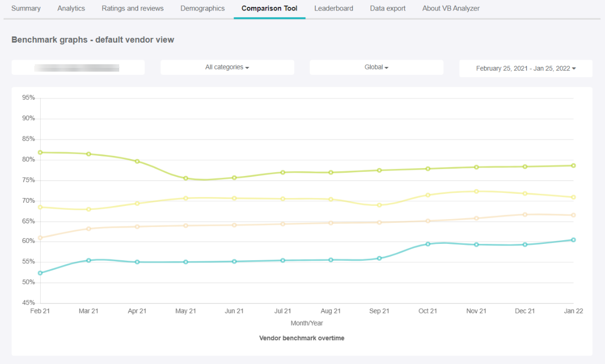Open the Demographics tab

click(203, 8)
